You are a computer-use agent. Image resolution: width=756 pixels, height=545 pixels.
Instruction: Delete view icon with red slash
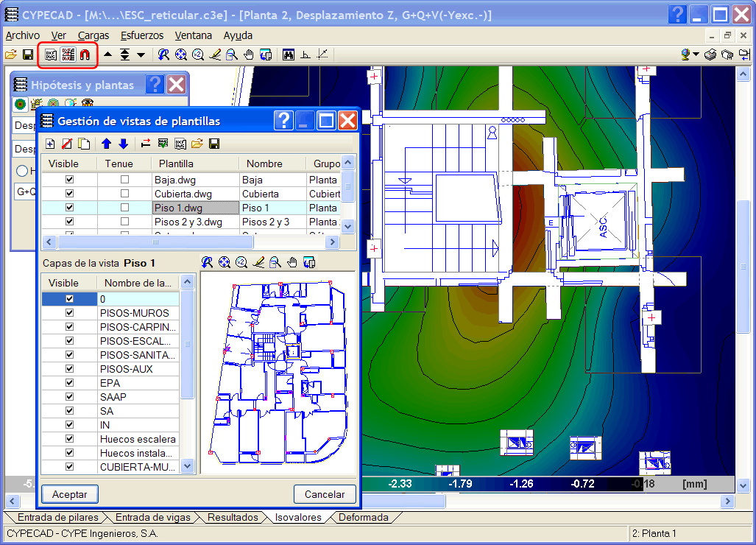coord(67,144)
